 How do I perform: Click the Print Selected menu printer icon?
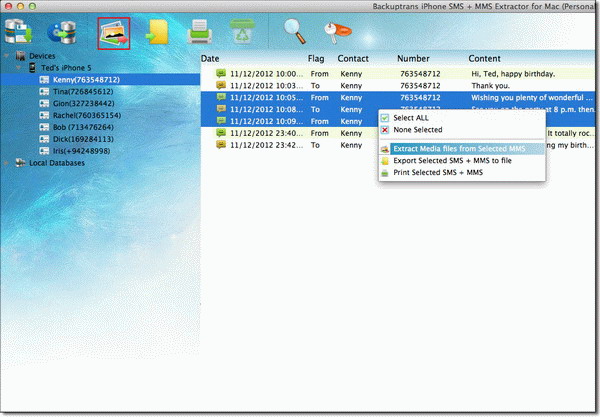click(385, 173)
